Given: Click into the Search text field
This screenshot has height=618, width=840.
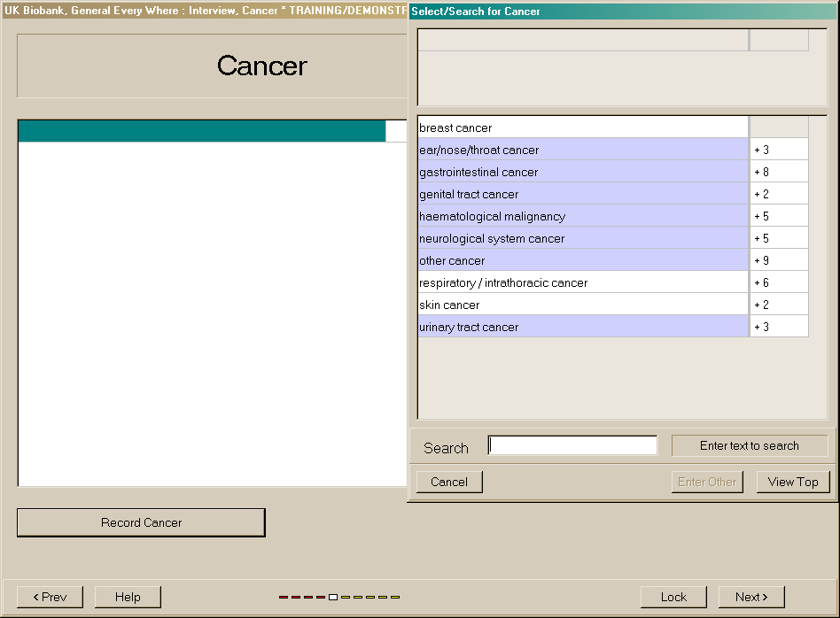Looking at the screenshot, I should click(572, 445).
